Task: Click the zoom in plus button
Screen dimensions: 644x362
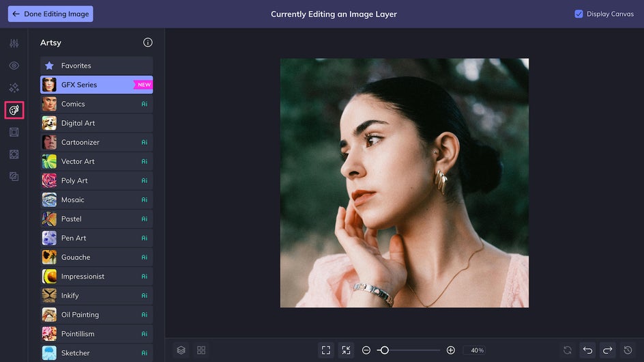Action: [x=450, y=350]
